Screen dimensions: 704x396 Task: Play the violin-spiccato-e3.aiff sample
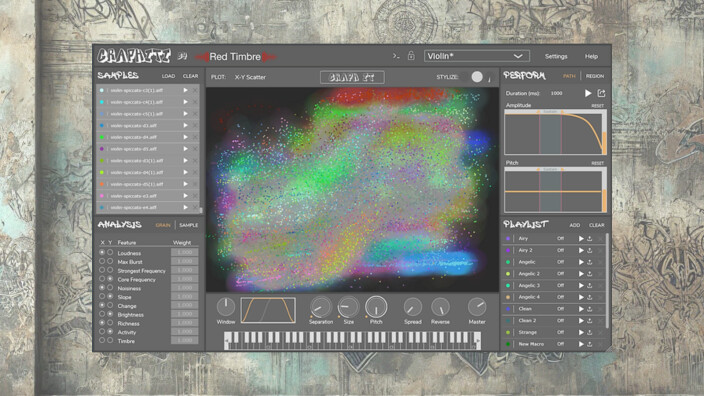(x=185, y=196)
